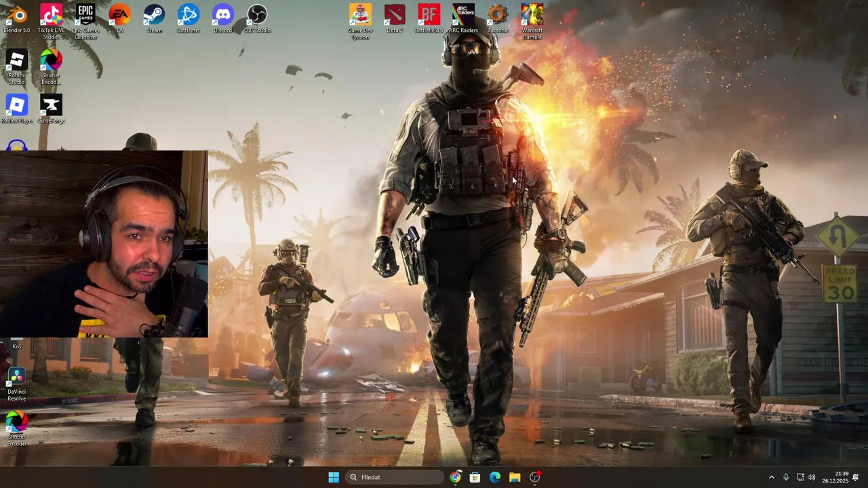The width and height of the screenshot is (868, 488).
Task: Open notifications bell in taskbar
Action: [x=856, y=477]
